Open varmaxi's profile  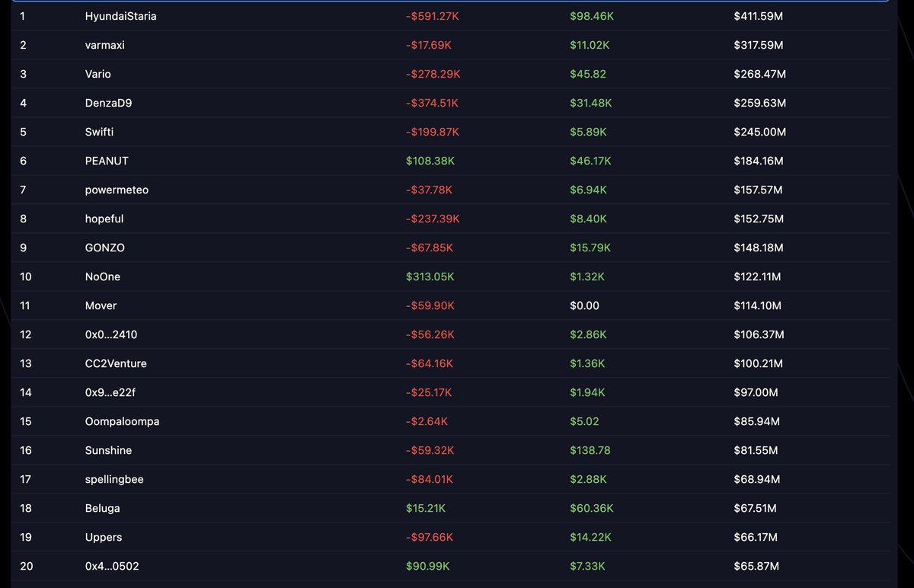tap(103, 45)
